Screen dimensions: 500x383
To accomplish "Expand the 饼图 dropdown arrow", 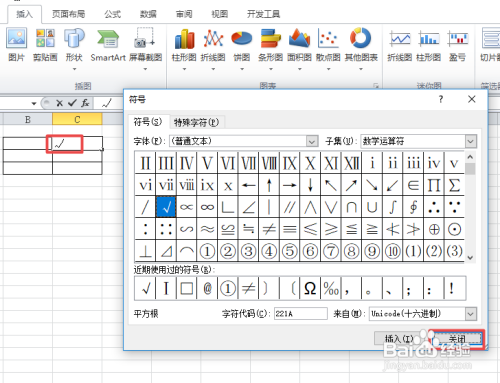I will point(242,69).
